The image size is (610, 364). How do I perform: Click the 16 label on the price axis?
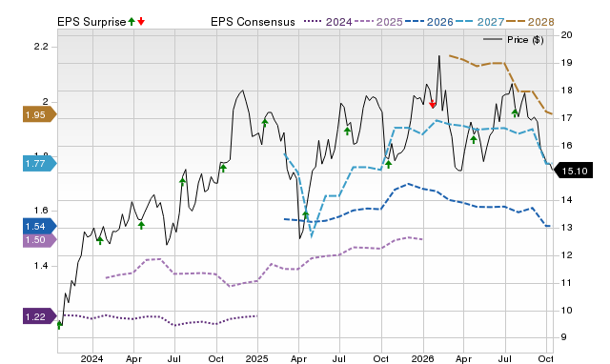tap(566, 145)
